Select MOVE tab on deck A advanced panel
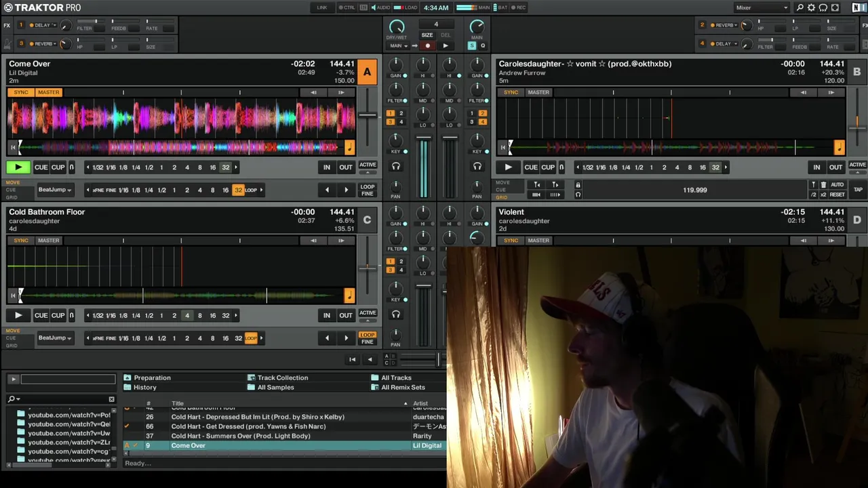The image size is (868, 488). pos(13,183)
